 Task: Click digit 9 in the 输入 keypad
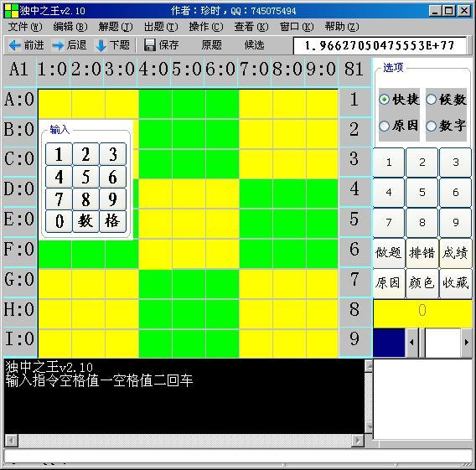(x=112, y=199)
